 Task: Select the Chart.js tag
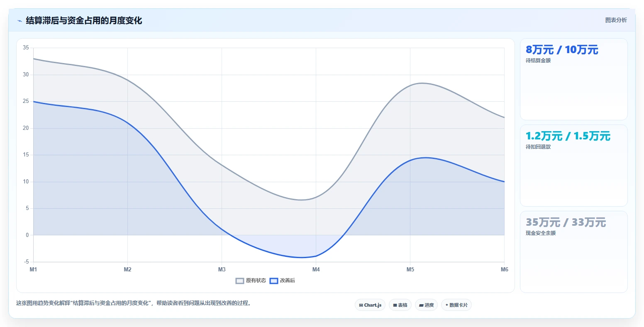370,305
